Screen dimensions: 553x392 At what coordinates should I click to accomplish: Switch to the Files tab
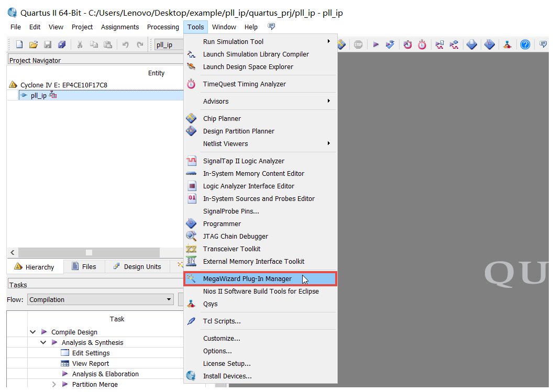(84, 267)
